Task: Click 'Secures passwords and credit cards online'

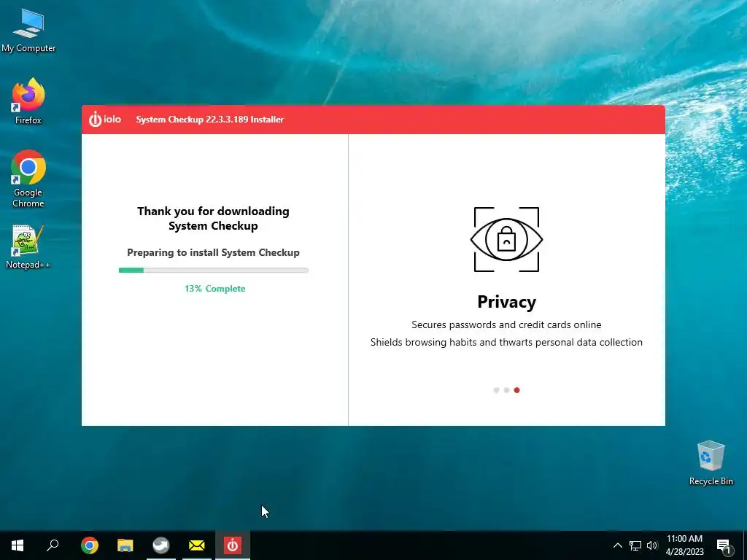Action: coord(506,324)
